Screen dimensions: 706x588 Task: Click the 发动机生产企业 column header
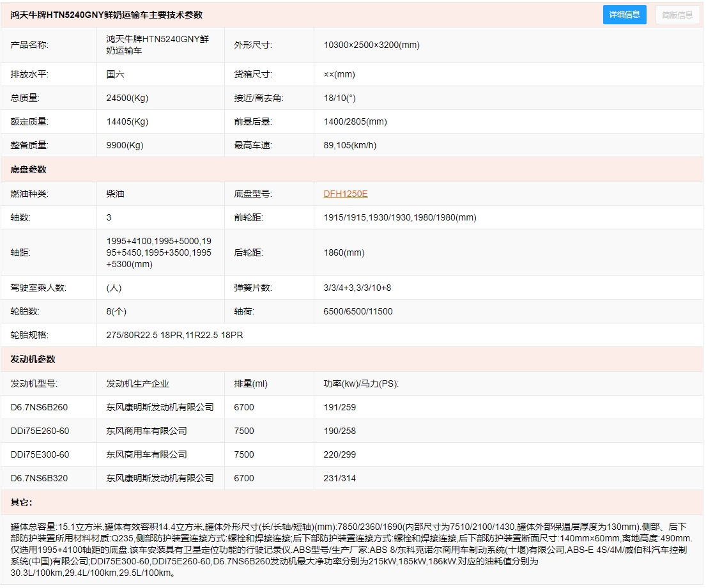137,383
